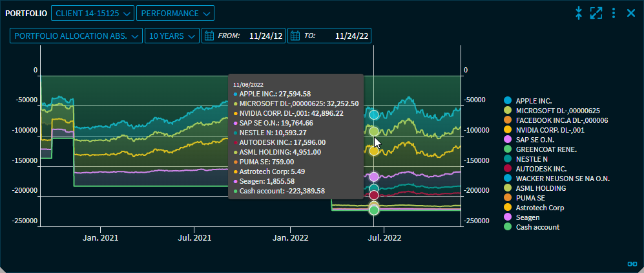
Task: Click the FROM date field 11/24/12
Action: (266, 36)
